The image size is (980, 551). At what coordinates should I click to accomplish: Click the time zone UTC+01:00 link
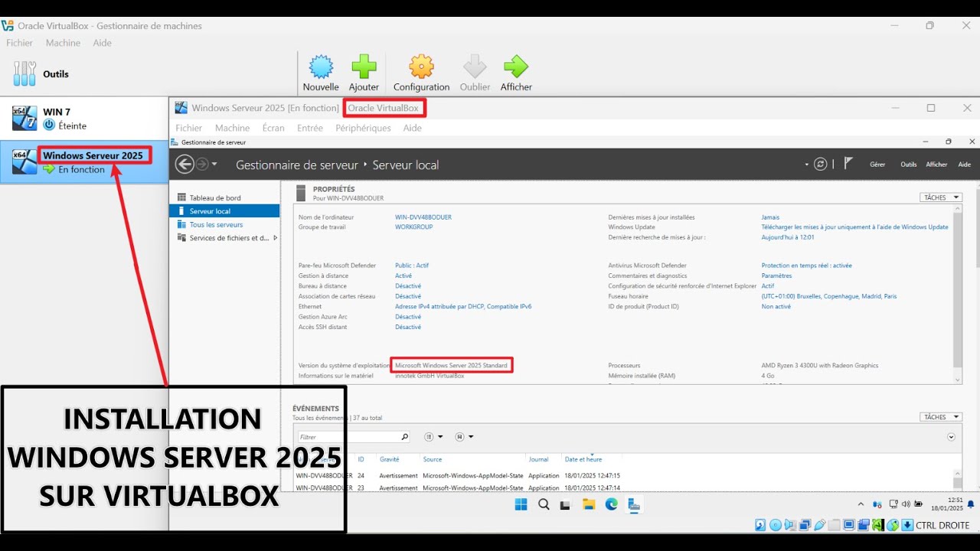pyautogui.click(x=829, y=296)
